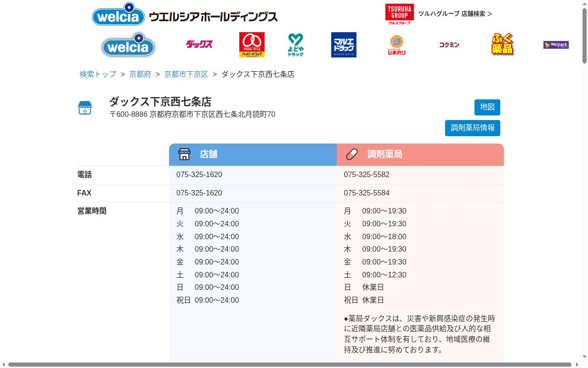The image size is (588, 368).
Task: Click the horizontal scrollbar thumb
Action: 290,364
